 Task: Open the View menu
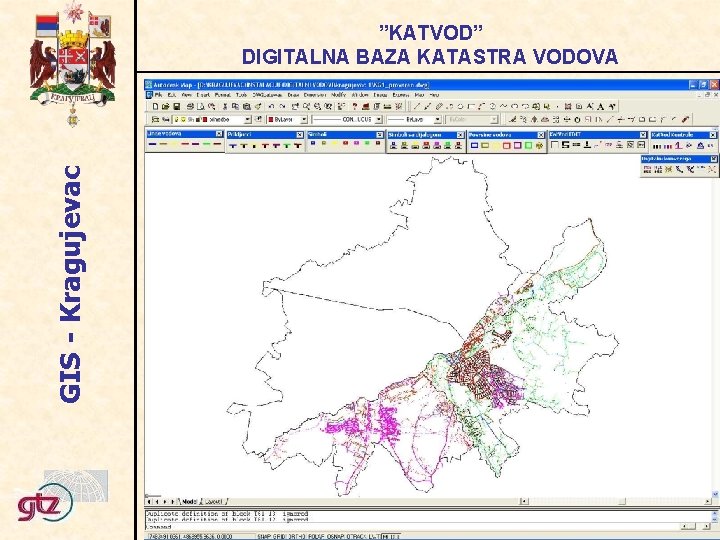pos(187,95)
